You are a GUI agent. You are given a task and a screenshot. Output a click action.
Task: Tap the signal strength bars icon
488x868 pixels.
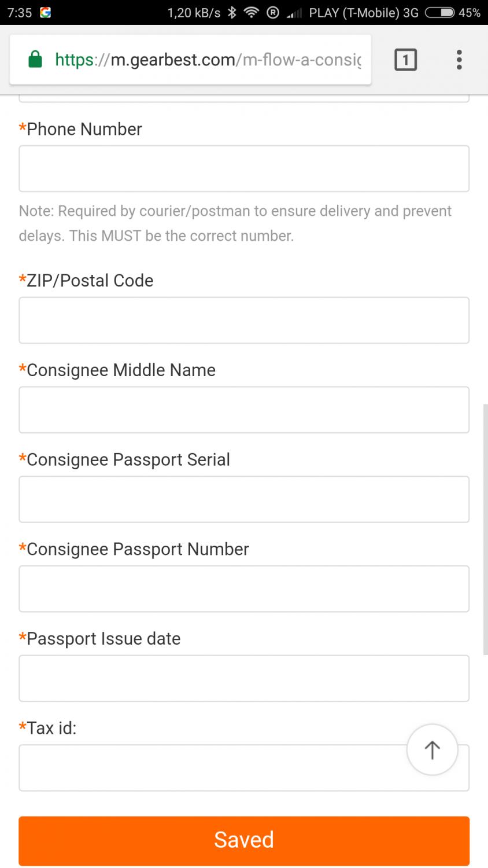(x=294, y=13)
